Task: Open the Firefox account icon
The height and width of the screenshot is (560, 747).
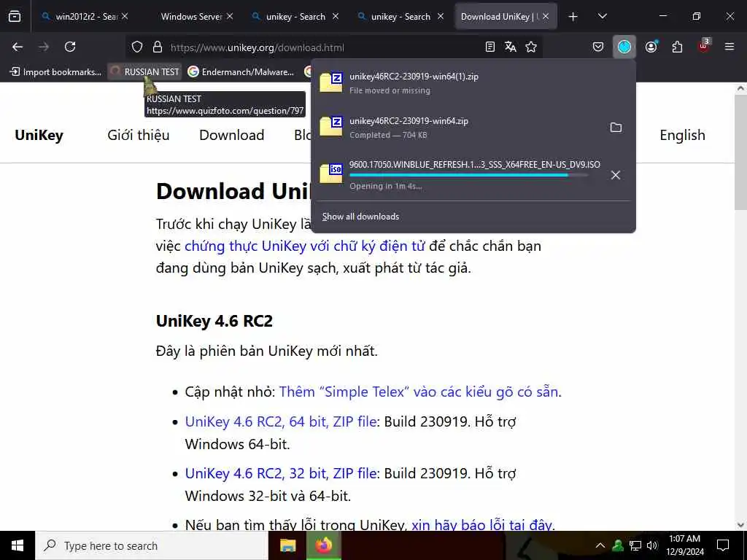Action: click(x=651, y=47)
